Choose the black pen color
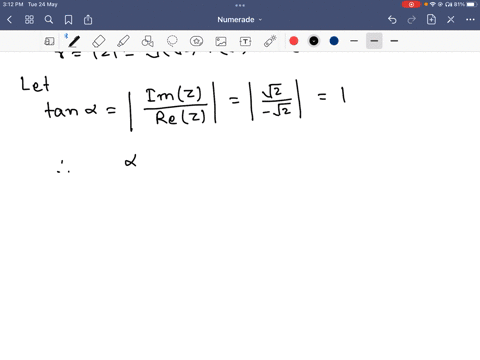Image resolution: width=480 pixels, height=360 pixels. [314, 41]
